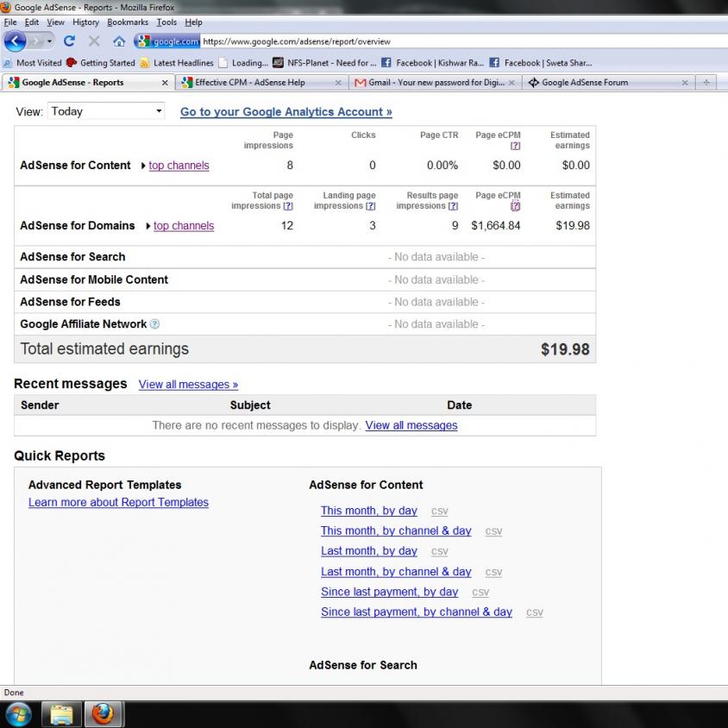Open This month, by channel & day report
Image resolution: width=728 pixels, height=728 pixels.
396,530
